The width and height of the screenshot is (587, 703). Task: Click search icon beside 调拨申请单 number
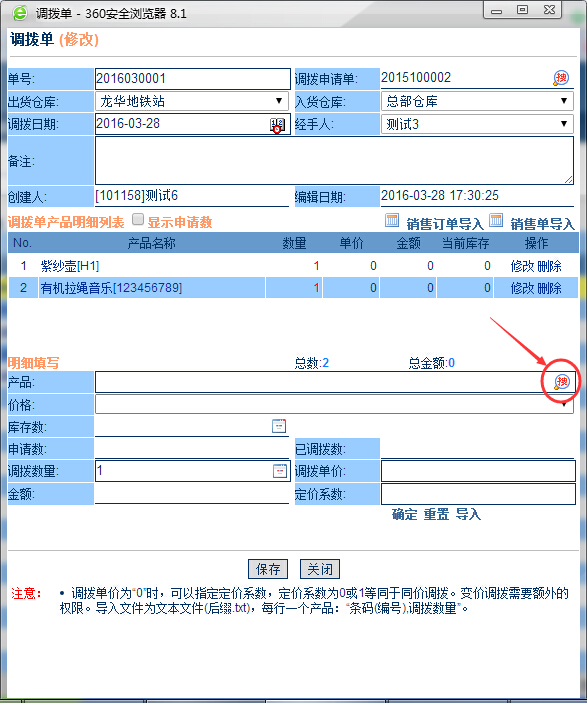point(561,78)
